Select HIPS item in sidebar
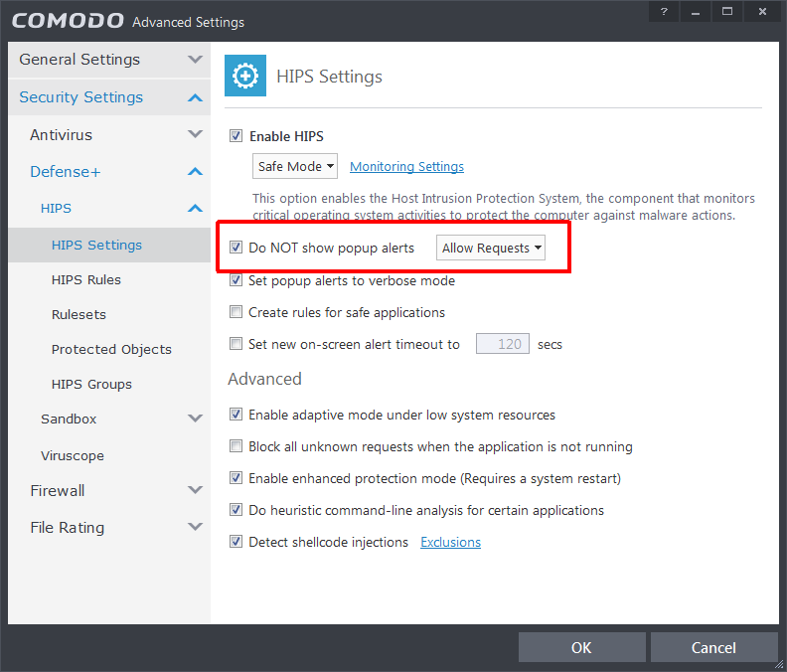787x672 pixels. (x=56, y=209)
